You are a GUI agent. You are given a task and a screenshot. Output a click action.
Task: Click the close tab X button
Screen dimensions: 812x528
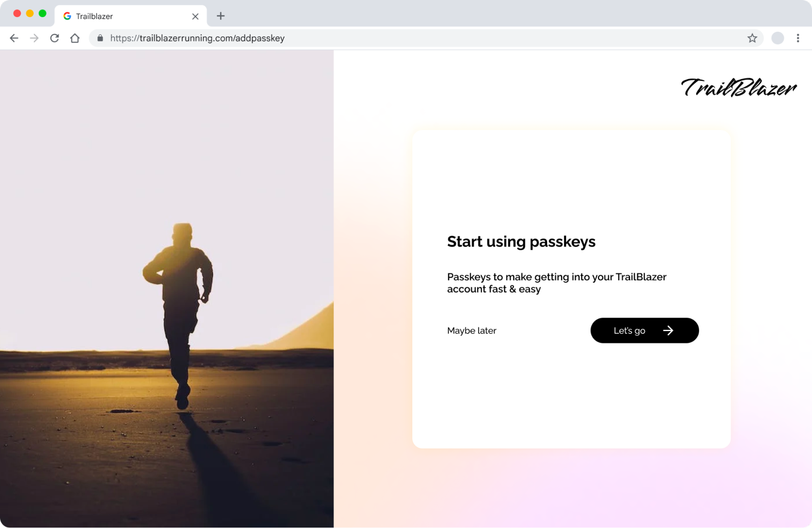click(x=195, y=16)
